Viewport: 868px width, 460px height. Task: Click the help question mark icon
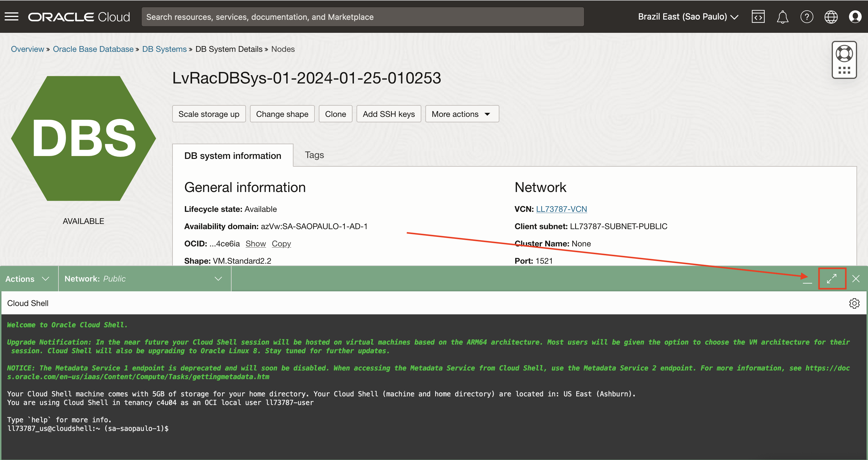point(807,16)
